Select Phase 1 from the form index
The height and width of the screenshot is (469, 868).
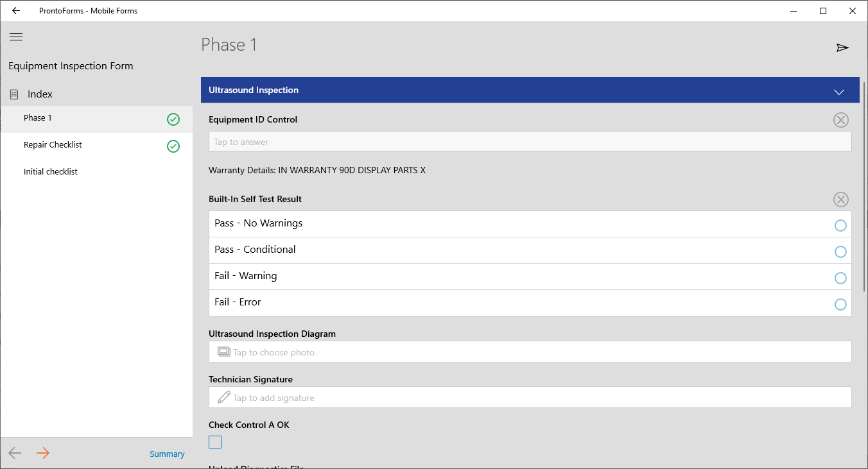37,117
